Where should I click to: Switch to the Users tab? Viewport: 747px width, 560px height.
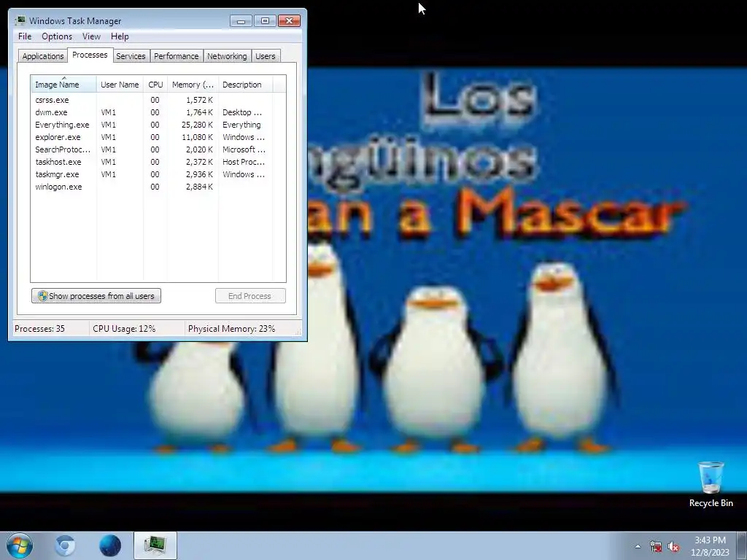coord(266,56)
